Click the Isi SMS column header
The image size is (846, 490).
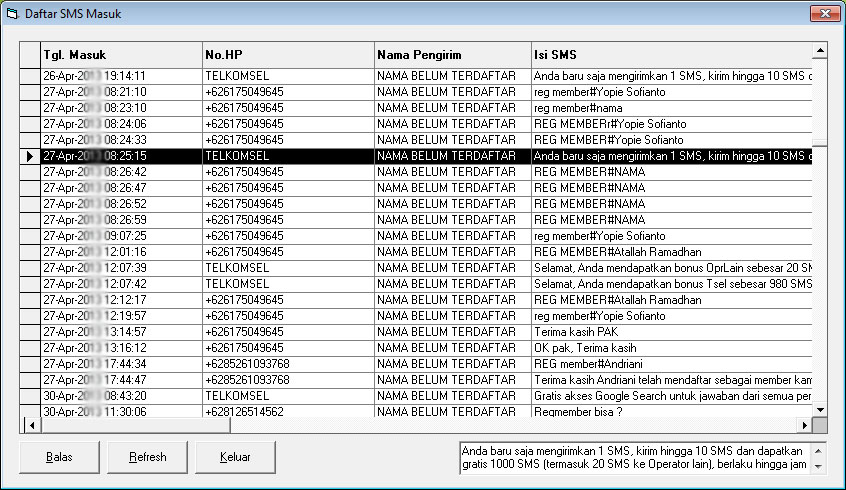click(670, 54)
